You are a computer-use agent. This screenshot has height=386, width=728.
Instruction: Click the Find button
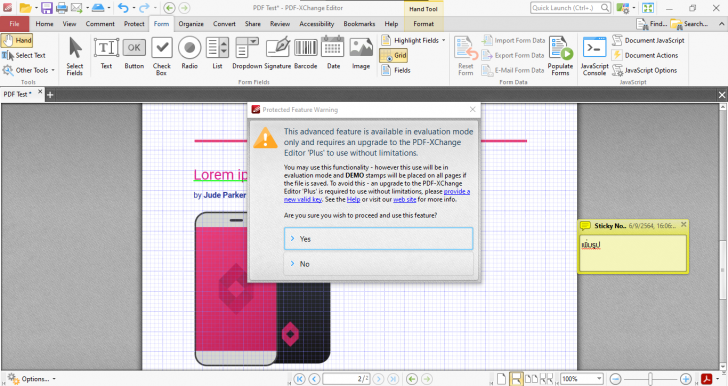pos(652,24)
